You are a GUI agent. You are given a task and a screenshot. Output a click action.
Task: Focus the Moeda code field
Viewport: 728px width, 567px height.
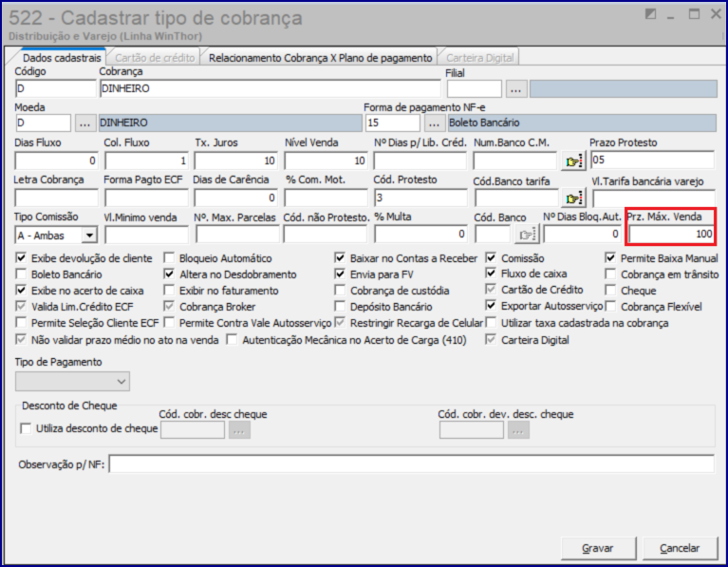coord(43,123)
